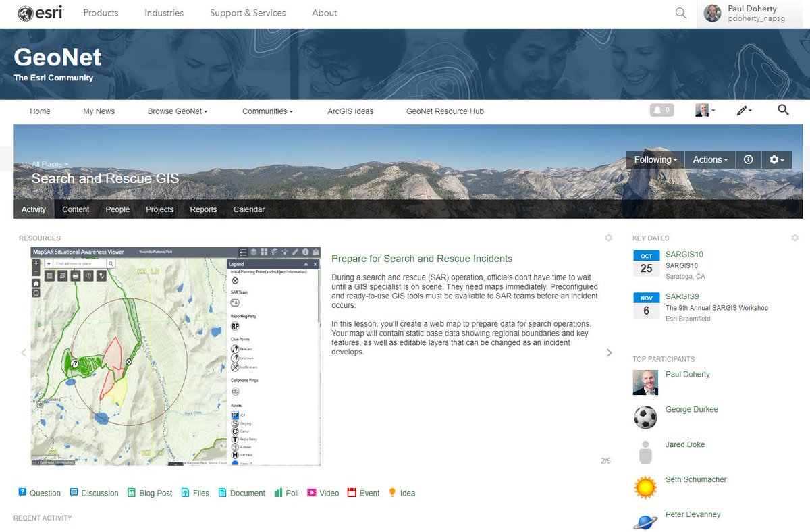Click the 2/5 slide counter
Screen dimensions: 810x532
click(605, 461)
